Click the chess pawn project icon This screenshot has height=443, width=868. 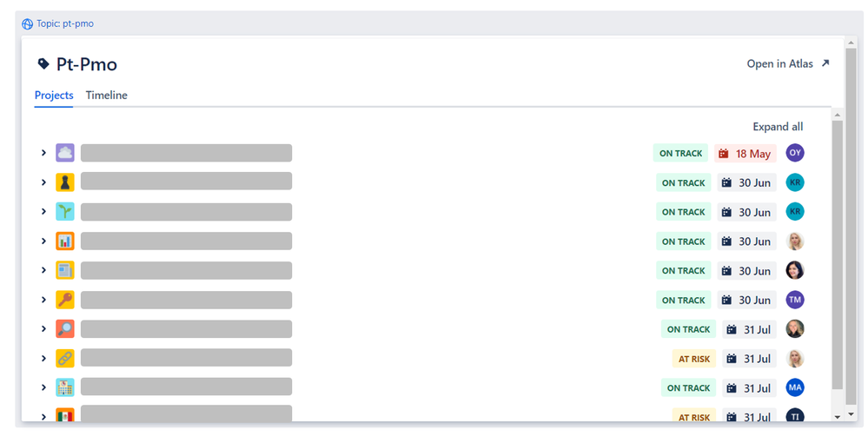(x=65, y=182)
